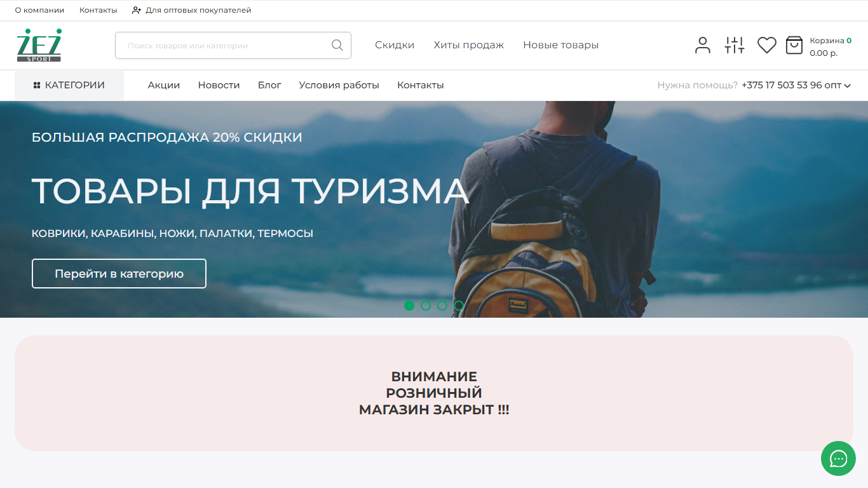Open the shopping cart bag icon
The height and width of the screenshot is (488, 868).
click(x=794, y=45)
